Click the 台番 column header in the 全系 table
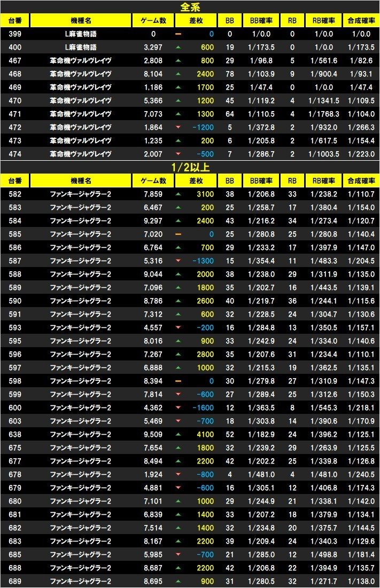Viewport: 380px width, 588px height. [15, 21]
